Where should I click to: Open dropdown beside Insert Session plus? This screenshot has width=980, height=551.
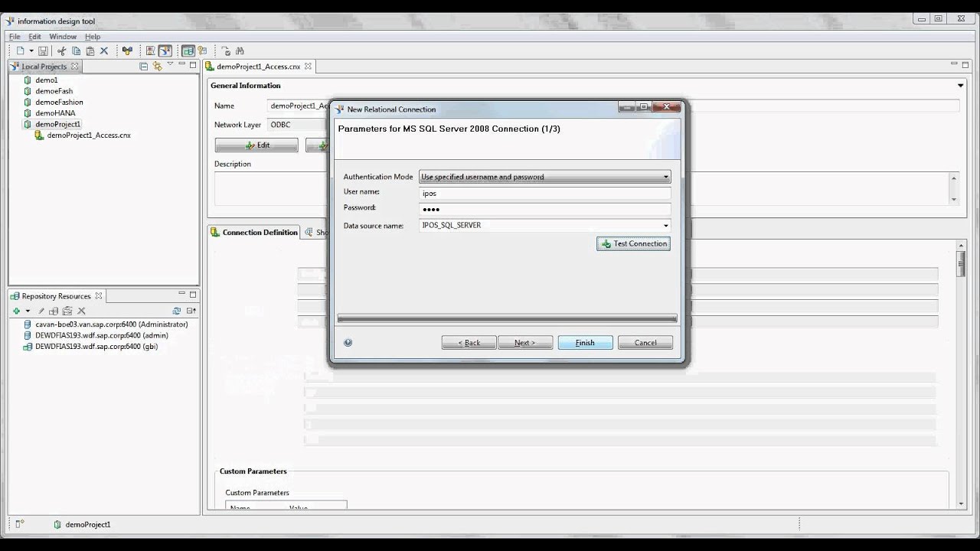point(28,311)
